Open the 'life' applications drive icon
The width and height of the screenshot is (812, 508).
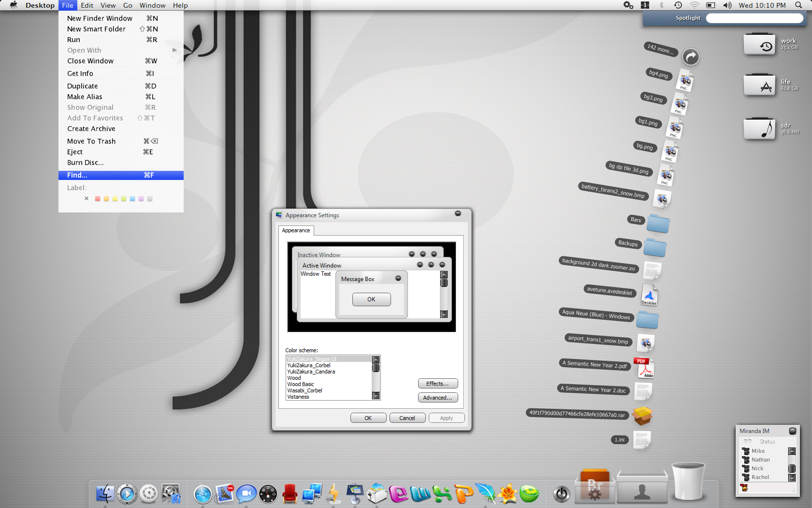[x=760, y=85]
